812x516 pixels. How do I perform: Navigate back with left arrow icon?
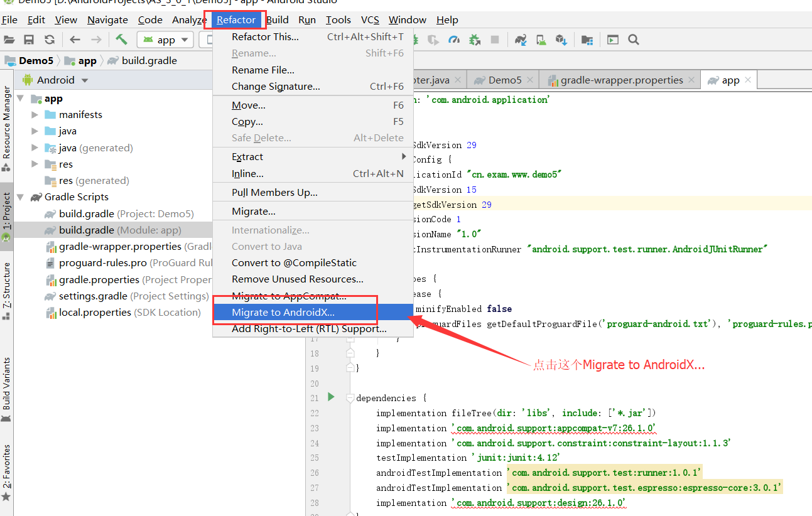click(x=75, y=40)
